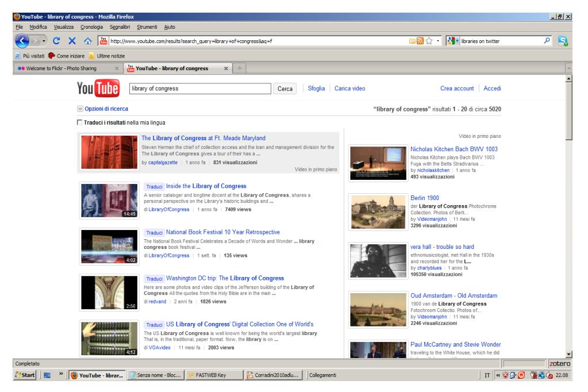Click the YouTube favicon in the address bar
This screenshot has width=588, height=392.
click(x=103, y=41)
